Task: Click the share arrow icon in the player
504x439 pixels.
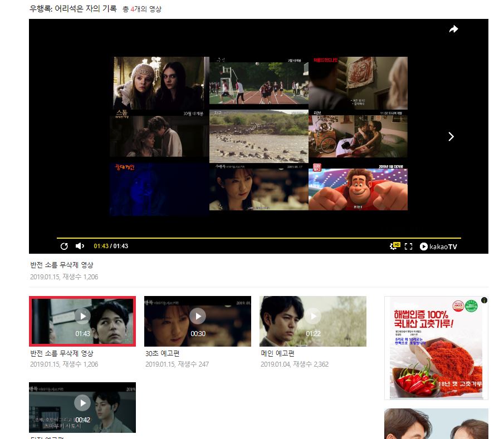Action: [x=453, y=29]
